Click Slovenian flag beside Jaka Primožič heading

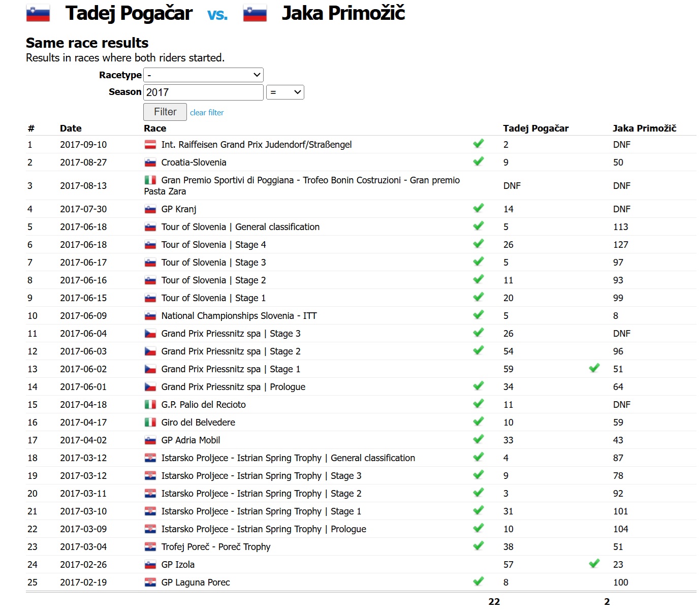coord(255,14)
